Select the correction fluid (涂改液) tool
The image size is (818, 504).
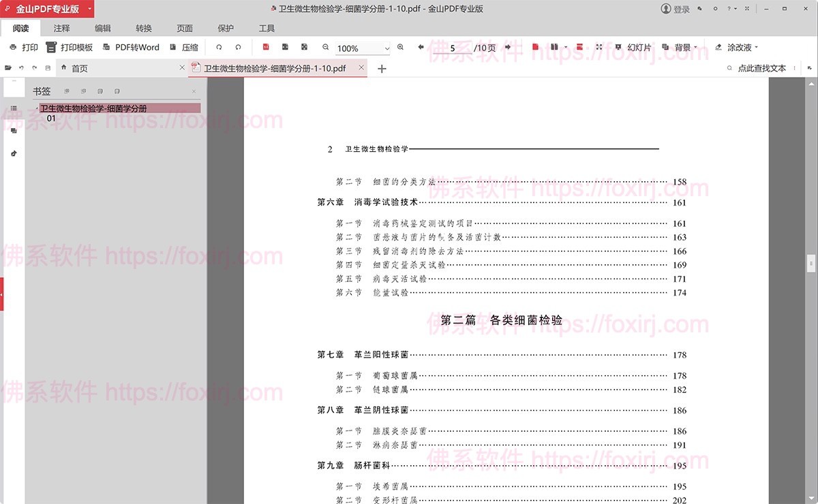click(736, 47)
